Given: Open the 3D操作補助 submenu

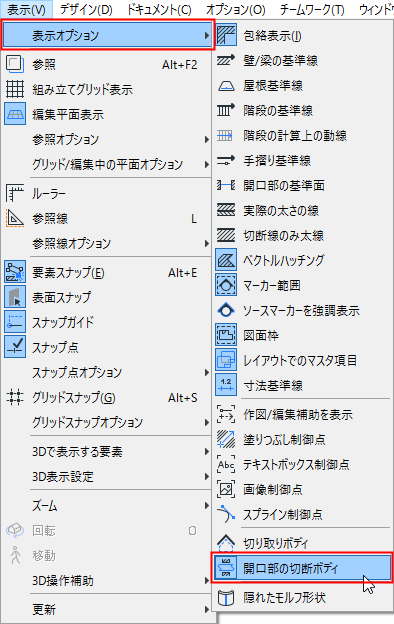Looking at the screenshot, I should pos(107,581).
